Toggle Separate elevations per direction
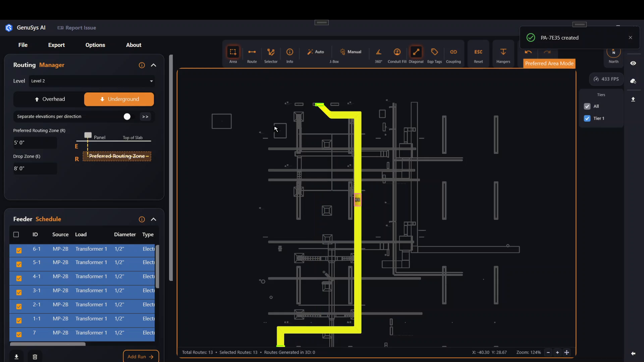Viewport: 644px width, 362px height. (129, 117)
